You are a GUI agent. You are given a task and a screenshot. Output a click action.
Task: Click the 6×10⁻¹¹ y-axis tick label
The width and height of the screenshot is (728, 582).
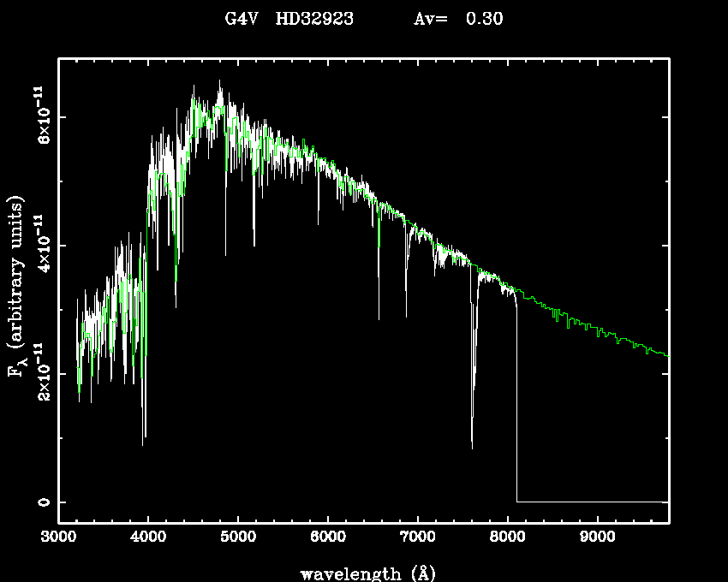(x=41, y=117)
